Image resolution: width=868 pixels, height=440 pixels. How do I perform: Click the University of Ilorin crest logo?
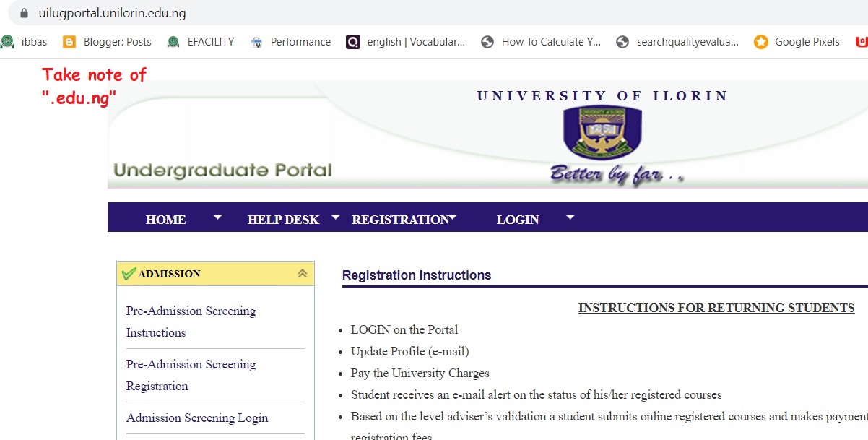point(602,132)
